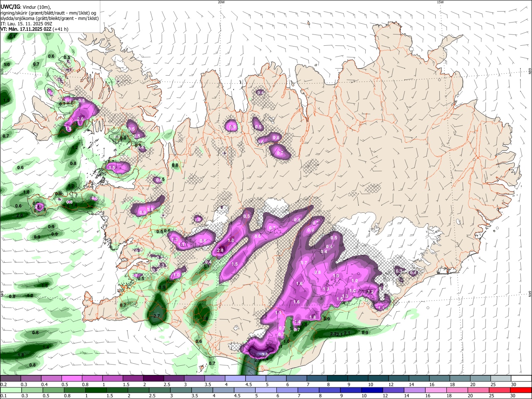
Task: Click the '2.7' rainfall value on the map
Action: [157, 316]
